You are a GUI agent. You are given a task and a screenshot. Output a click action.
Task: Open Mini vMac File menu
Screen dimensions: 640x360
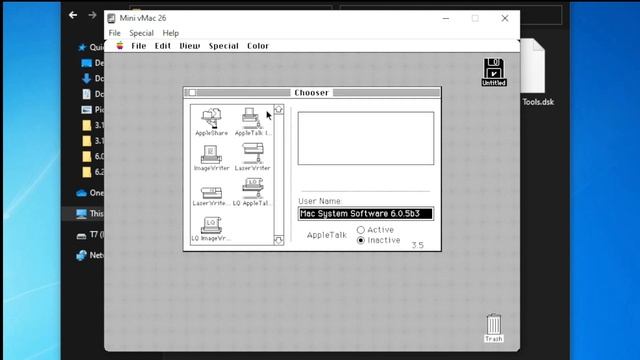114,33
